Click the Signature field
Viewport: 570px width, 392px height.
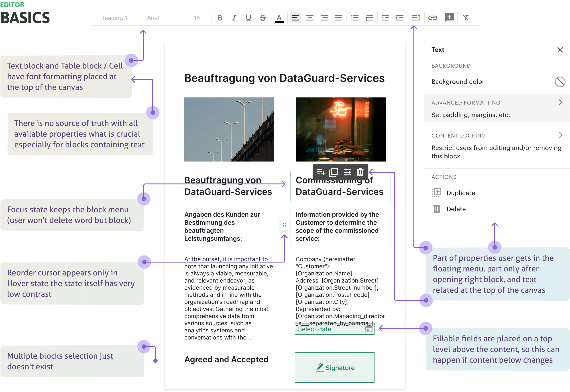335,368
